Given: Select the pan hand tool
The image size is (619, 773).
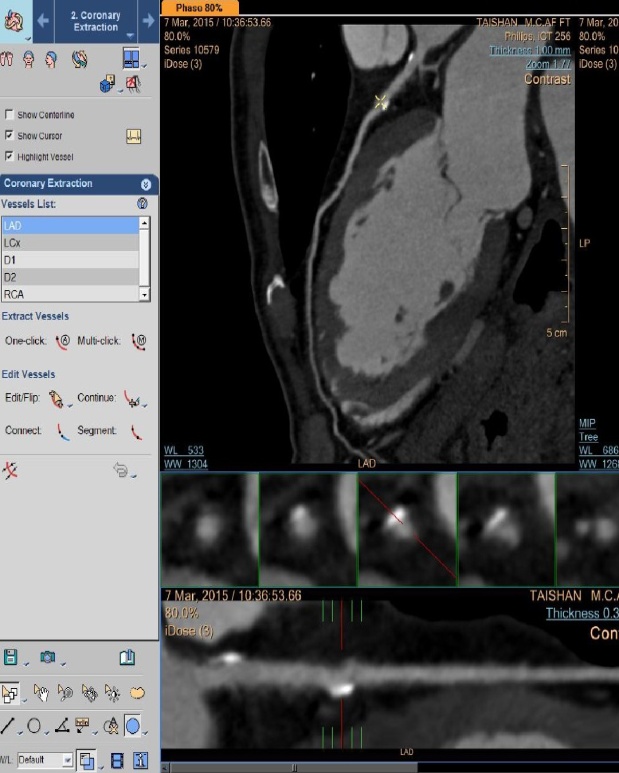Looking at the screenshot, I should [x=41, y=692].
